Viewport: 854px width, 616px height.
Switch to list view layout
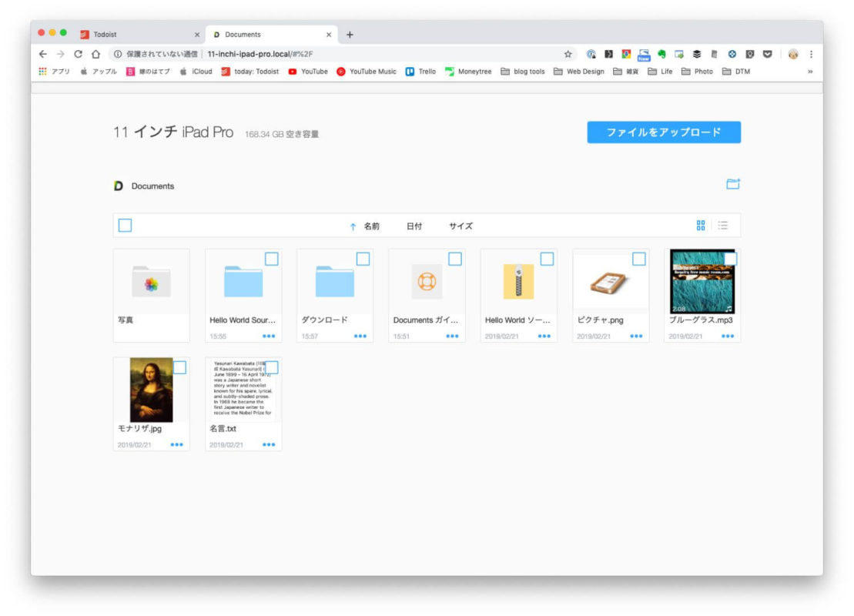pos(723,226)
